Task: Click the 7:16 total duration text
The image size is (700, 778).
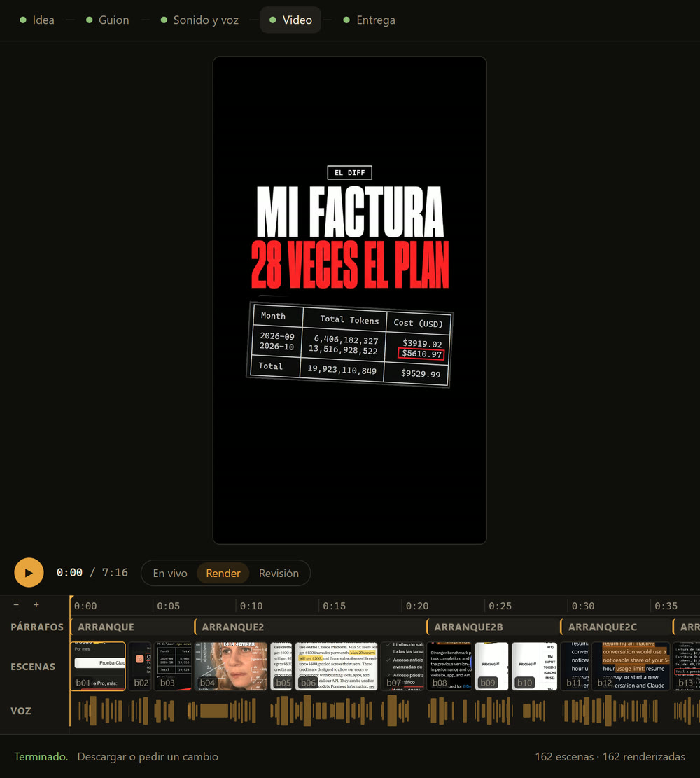Action: pyautogui.click(x=115, y=573)
